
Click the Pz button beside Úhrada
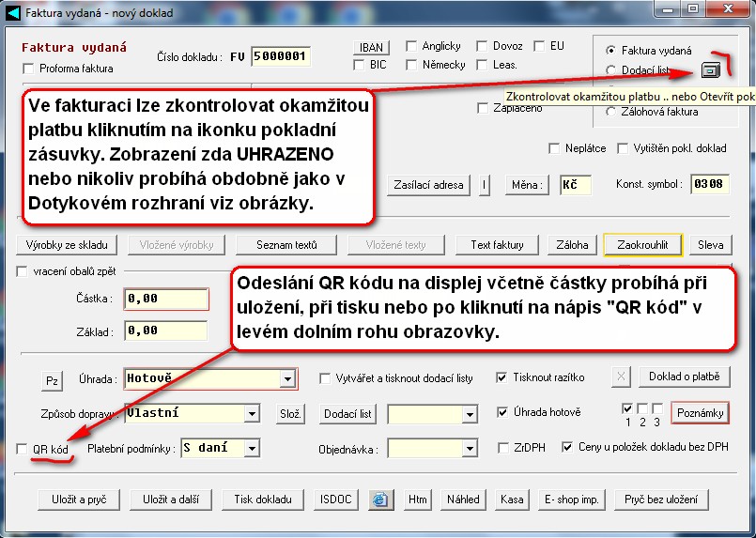[53, 380]
